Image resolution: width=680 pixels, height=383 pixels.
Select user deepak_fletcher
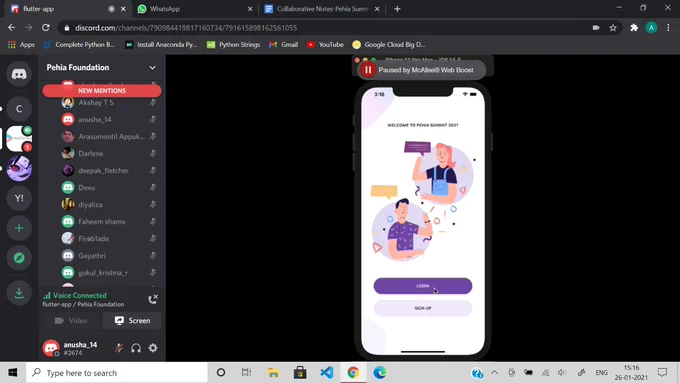click(x=103, y=170)
